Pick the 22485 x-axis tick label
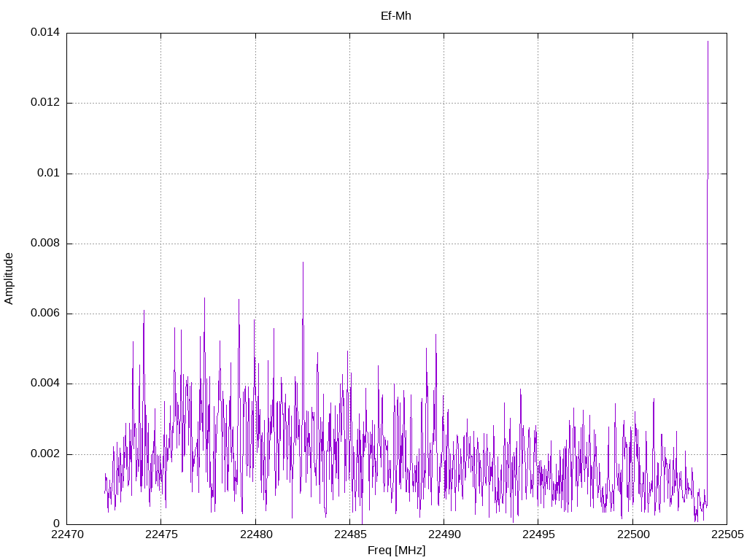The height and width of the screenshot is (560, 747). point(349,535)
